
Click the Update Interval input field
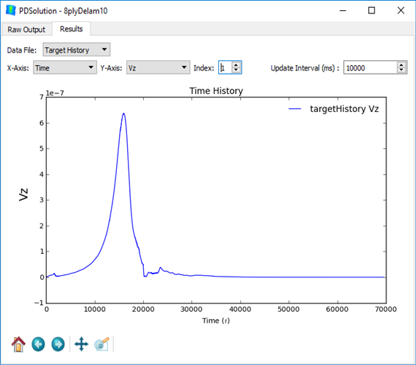tap(370, 68)
